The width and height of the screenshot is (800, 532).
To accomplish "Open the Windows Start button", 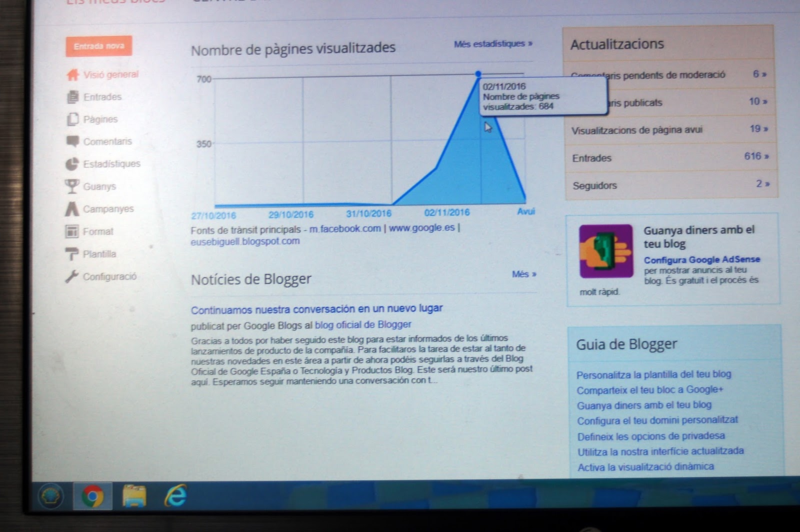I will (51, 496).
